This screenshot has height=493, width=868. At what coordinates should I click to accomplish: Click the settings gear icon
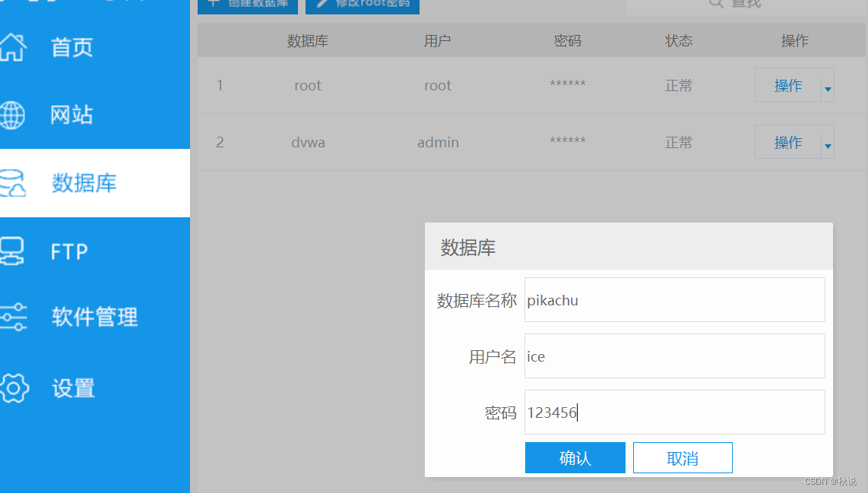pos(14,388)
